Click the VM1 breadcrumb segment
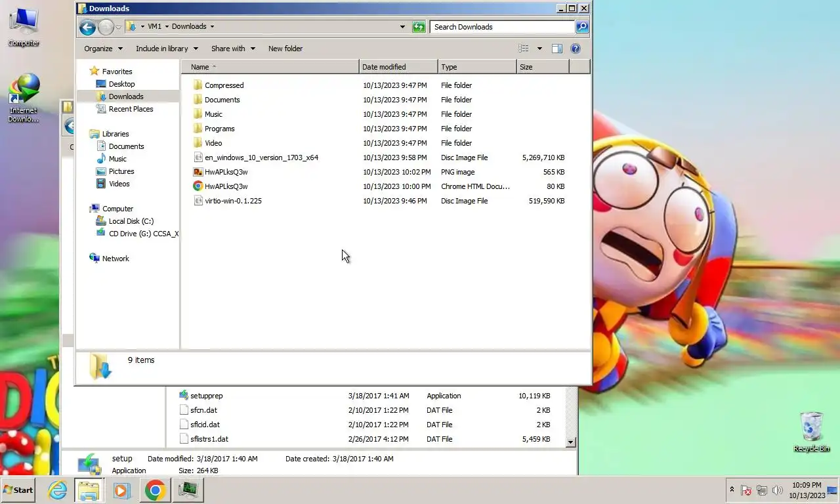Image resolution: width=840 pixels, height=504 pixels. [x=154, y=27]
